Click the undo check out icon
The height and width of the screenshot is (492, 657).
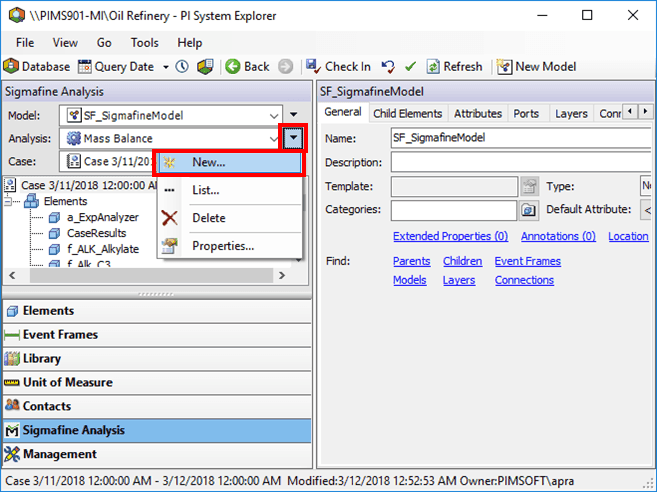pyautogui.click(x=388, y=67)
